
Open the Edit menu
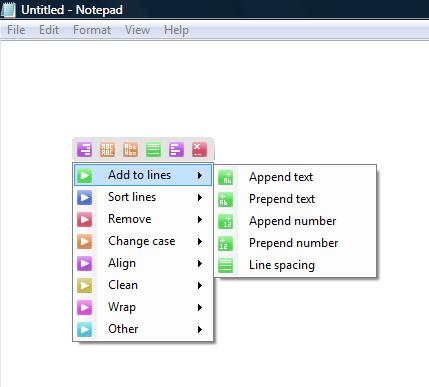49,30
